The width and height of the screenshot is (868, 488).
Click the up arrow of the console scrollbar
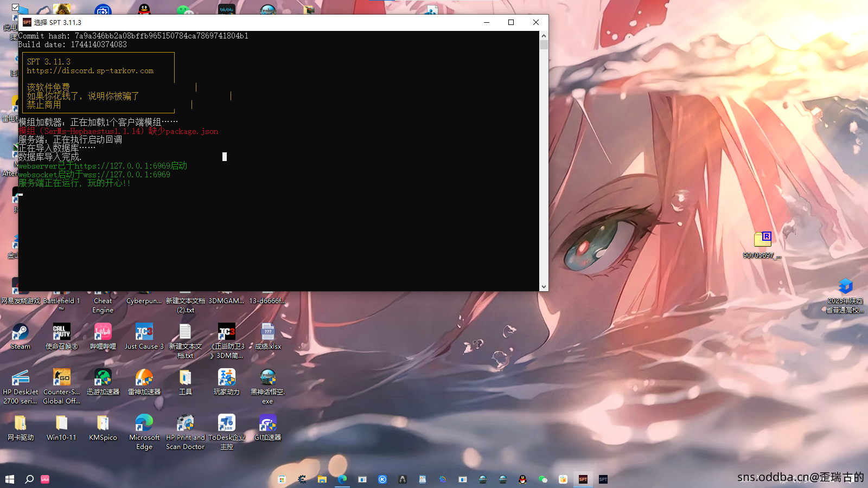point(544,36)
